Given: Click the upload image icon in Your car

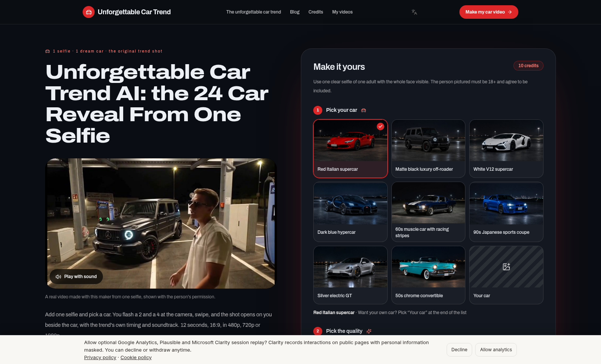Looking at the screenshot, I should pyautogui.click(x=506, y=267).
